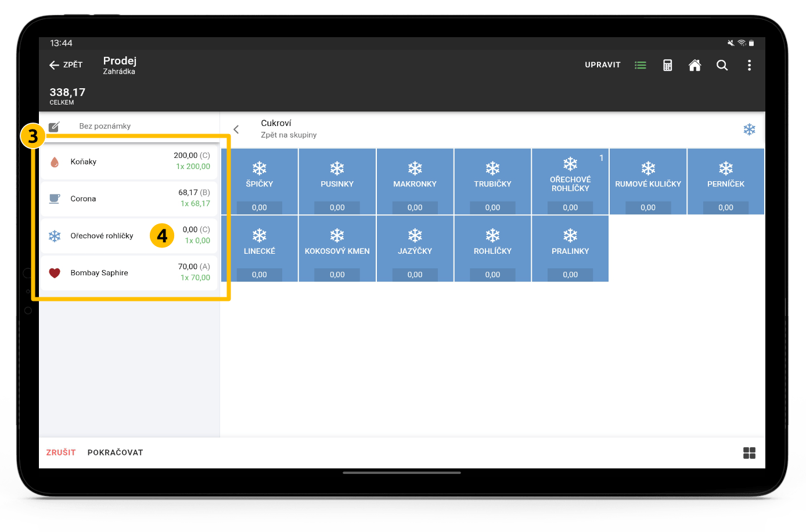Go to home screen icon
This screenshot has height=532, width=806.
point(695,65)
